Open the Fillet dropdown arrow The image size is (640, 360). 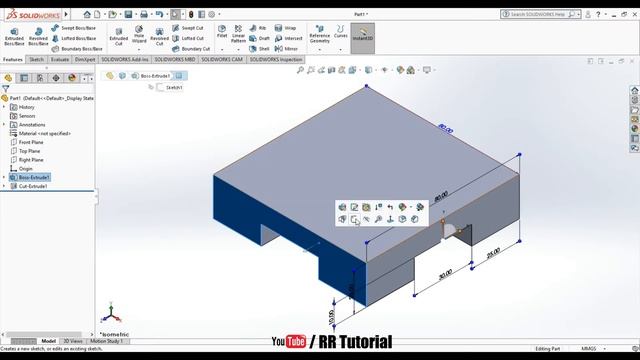222,50
